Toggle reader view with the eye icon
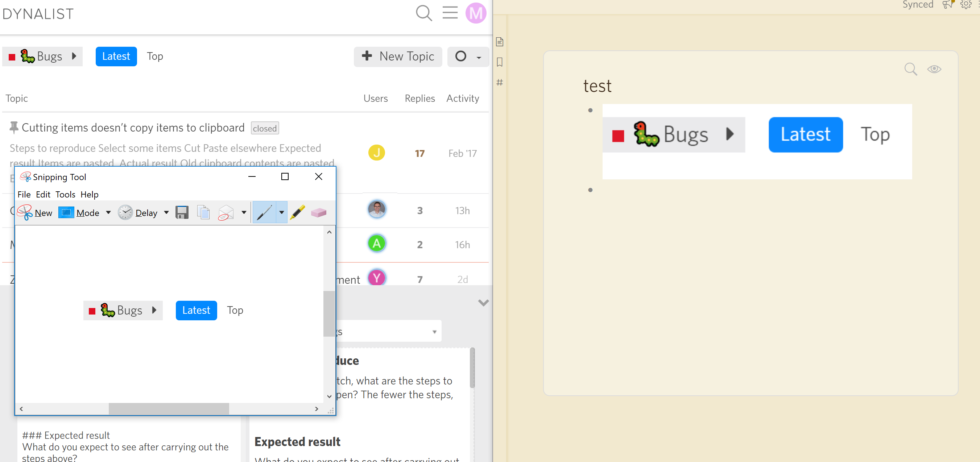980x462 pixels. coord(934,69)
